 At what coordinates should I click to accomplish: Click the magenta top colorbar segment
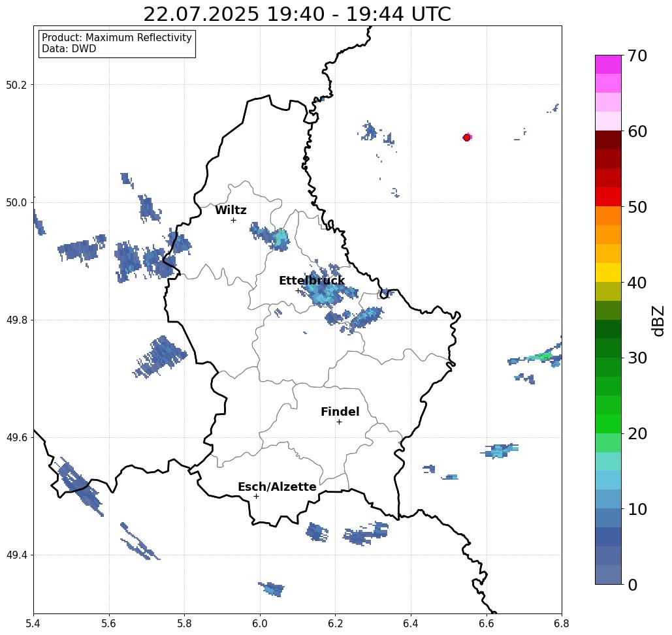point(608,65)
